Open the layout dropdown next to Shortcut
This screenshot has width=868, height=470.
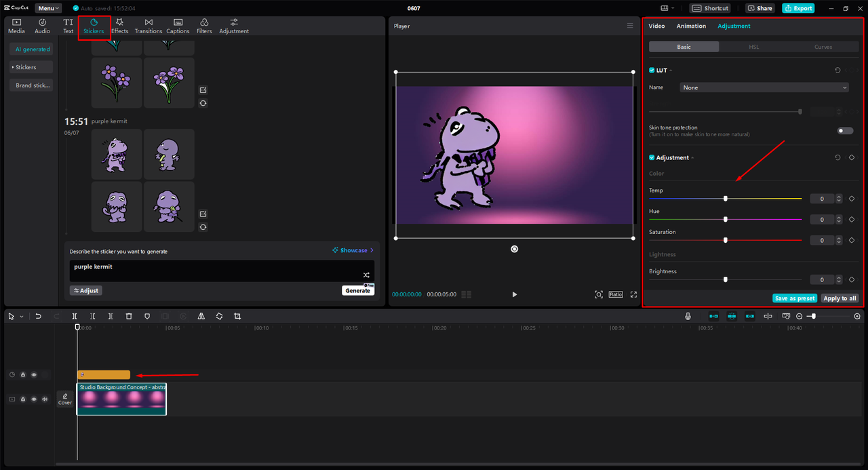667,8
